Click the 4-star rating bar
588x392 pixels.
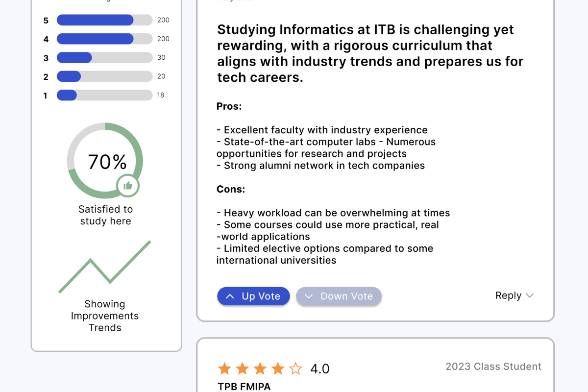(x=104, y=39)
